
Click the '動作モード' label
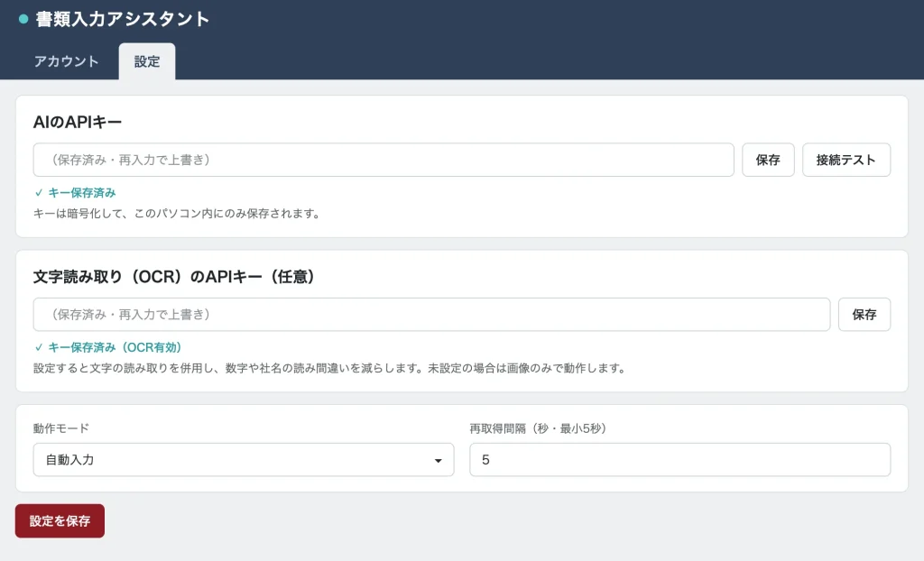61,428
